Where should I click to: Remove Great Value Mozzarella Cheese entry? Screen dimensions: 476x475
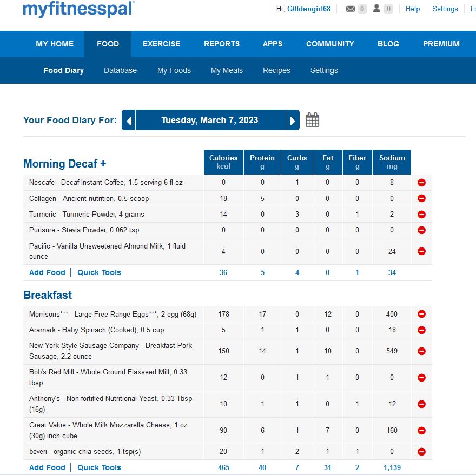[421, 430]
